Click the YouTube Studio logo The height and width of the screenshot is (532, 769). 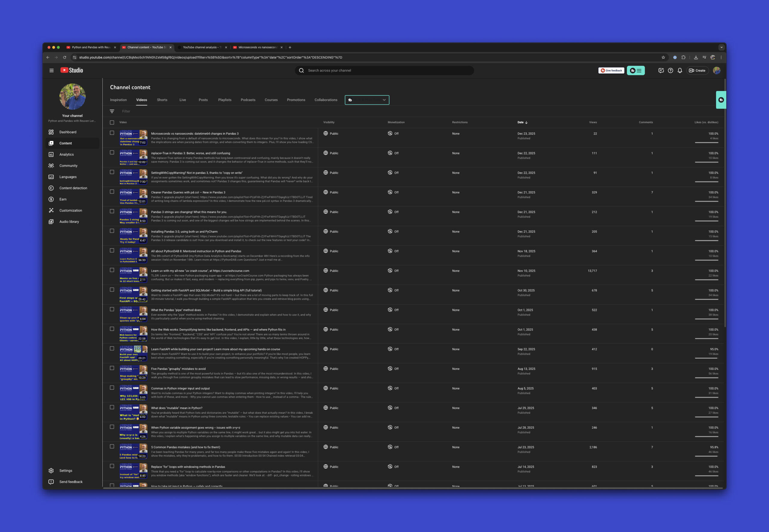[72, 70]
